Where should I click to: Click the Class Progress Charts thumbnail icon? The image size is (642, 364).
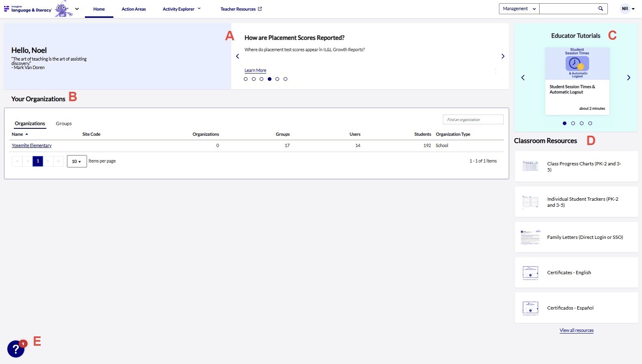pos(530,166)
